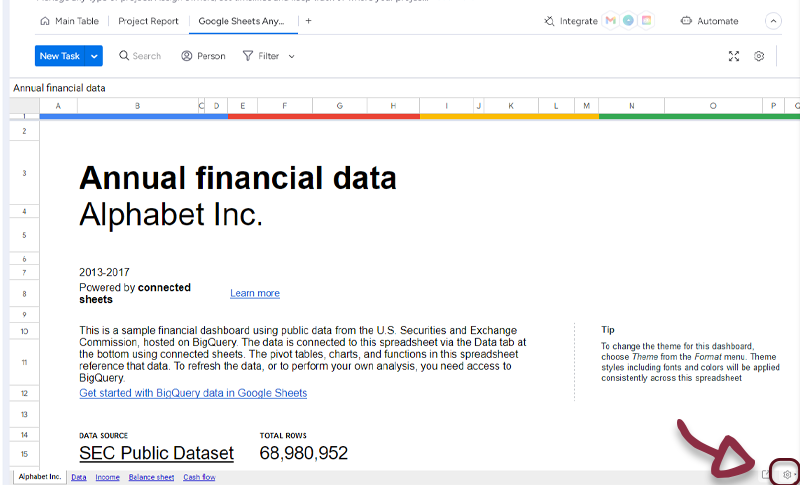
Task: Expand the Filter options chevron
Action: 292,57
